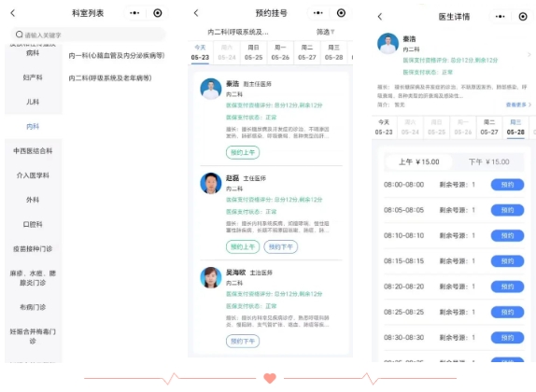Expand doctor profile chevron on 医生详情
This screenshot has width=536, height=392.
(x=529, y=55)
